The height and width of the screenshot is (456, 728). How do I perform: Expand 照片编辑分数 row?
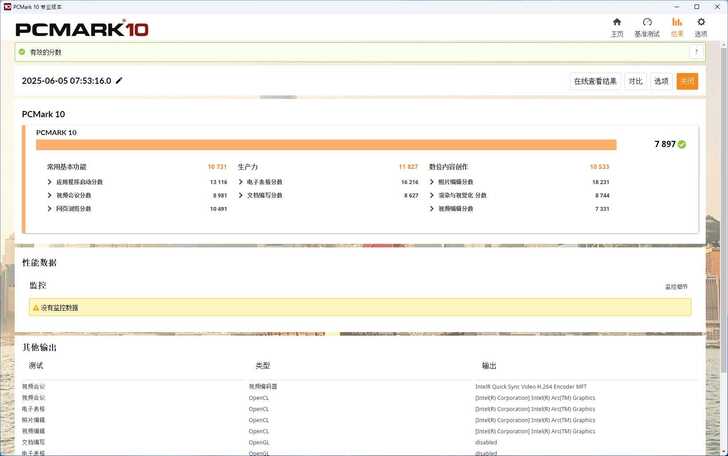point(431,182)
